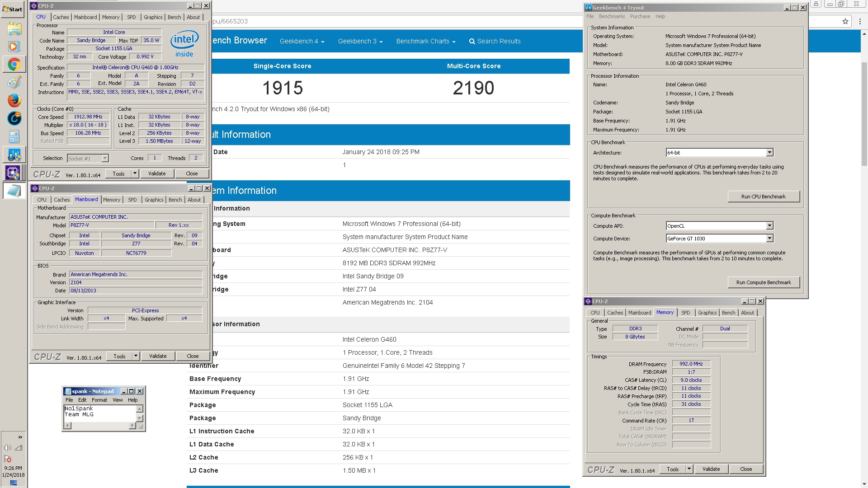Launch Windows Media Player from taskbar
Viewport: 868px width, 488px height.
(14, 47)
